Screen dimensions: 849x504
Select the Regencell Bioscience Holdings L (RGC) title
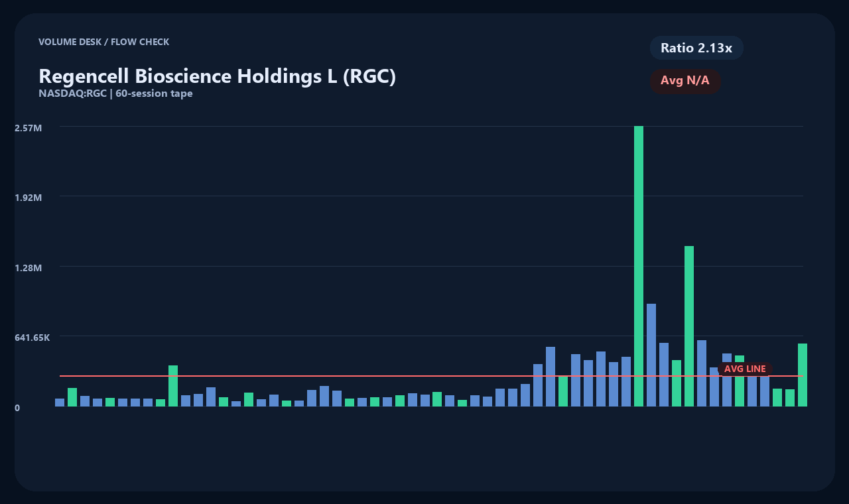tap(218, 76)
